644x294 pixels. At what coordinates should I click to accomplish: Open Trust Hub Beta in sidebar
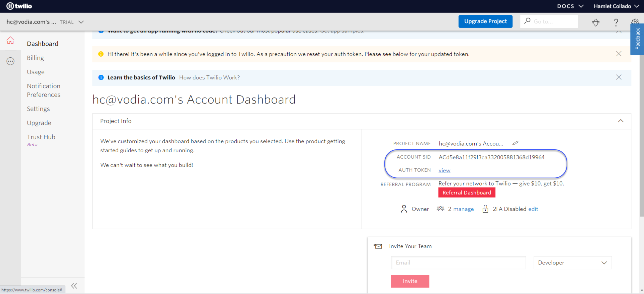[x=41, y=140]
